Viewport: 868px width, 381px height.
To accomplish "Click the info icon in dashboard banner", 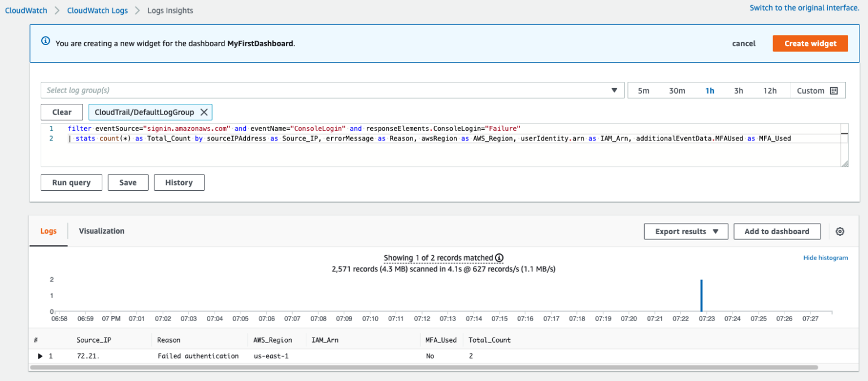I will [x=46, y=42].
